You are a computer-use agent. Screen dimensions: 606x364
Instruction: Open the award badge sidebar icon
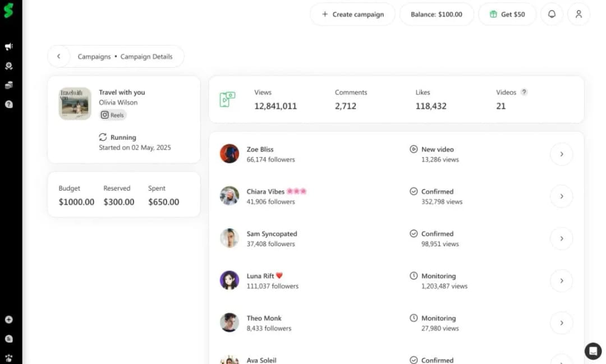[9, 66]
